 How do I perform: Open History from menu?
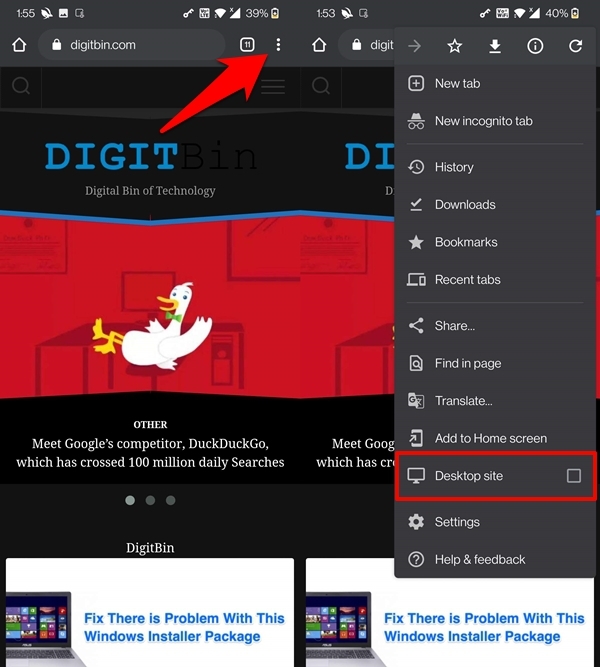(x=494, y=167)
